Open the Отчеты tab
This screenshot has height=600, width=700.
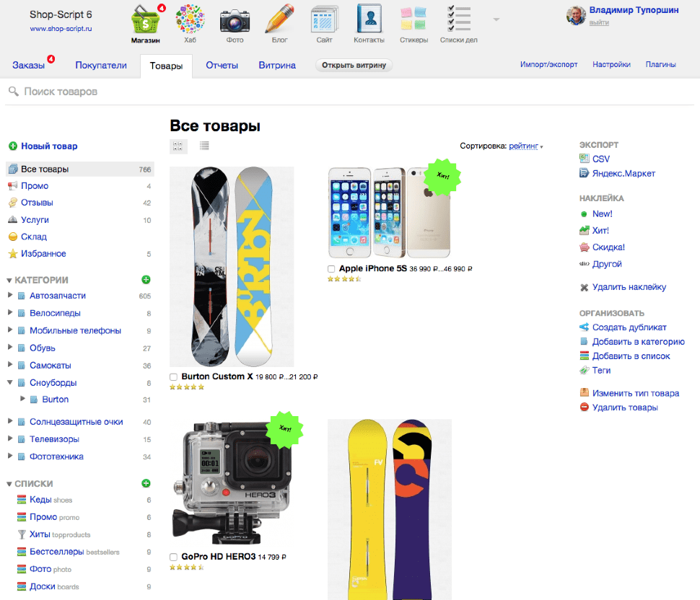coord(222,66)
